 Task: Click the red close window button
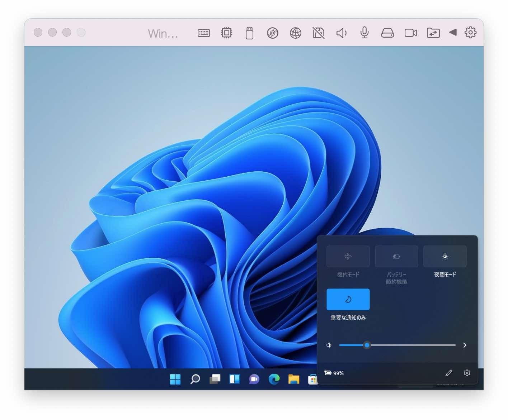pos(38,32)
